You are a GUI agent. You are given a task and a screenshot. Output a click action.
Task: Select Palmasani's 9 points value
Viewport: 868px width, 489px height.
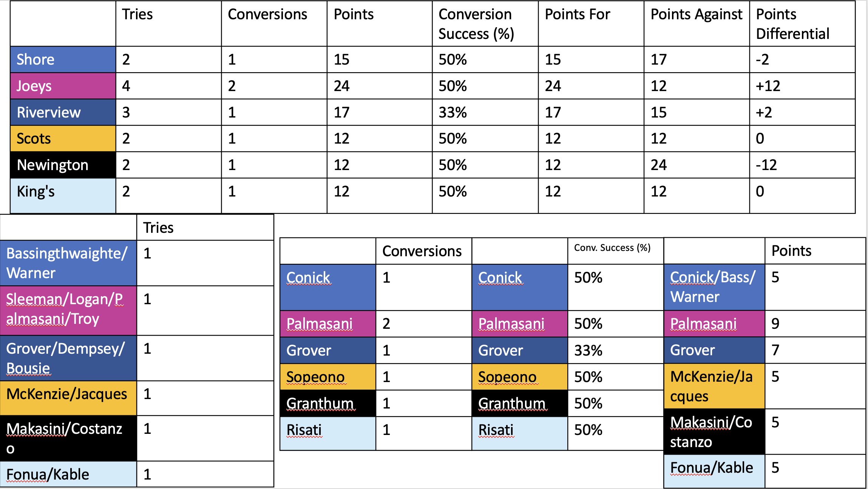(x=775, y=324)
